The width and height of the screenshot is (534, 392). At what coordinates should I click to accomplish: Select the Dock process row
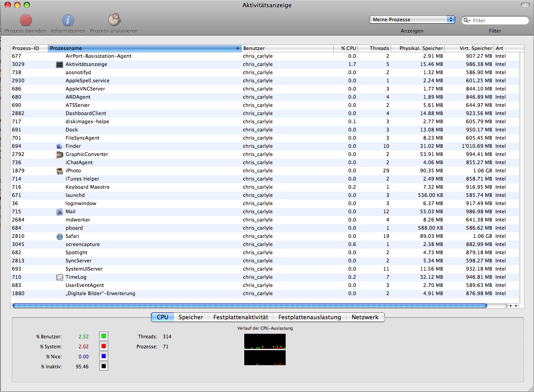(x=265, y=130)
